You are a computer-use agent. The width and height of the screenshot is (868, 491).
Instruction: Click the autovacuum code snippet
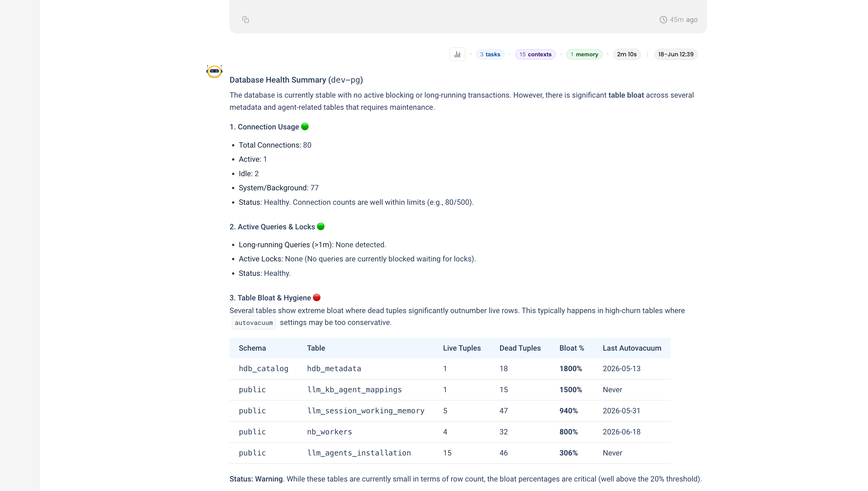(253, 323)
